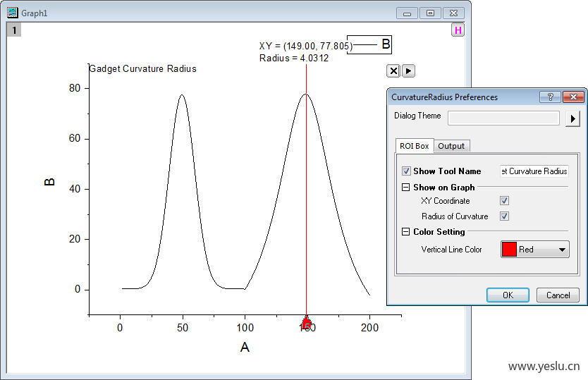Toggle Show Tool Name checkbox
This screenshot has height=380, width=588.
(406, 171)
